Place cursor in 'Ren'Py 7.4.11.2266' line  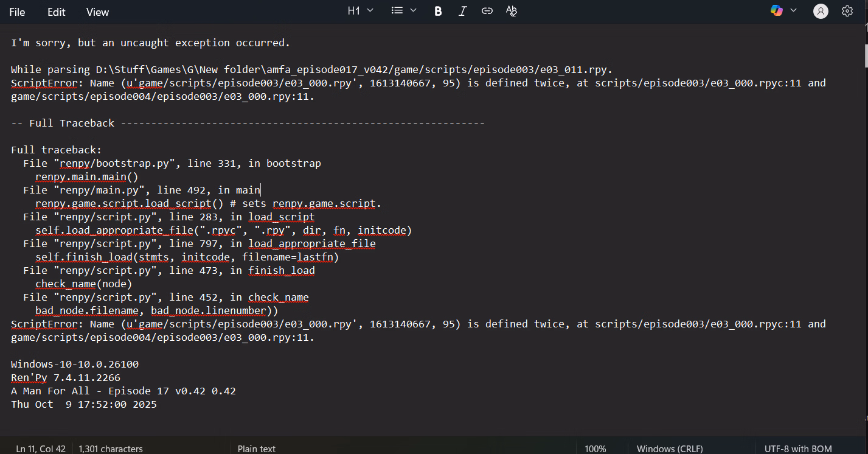click(66, 378)
